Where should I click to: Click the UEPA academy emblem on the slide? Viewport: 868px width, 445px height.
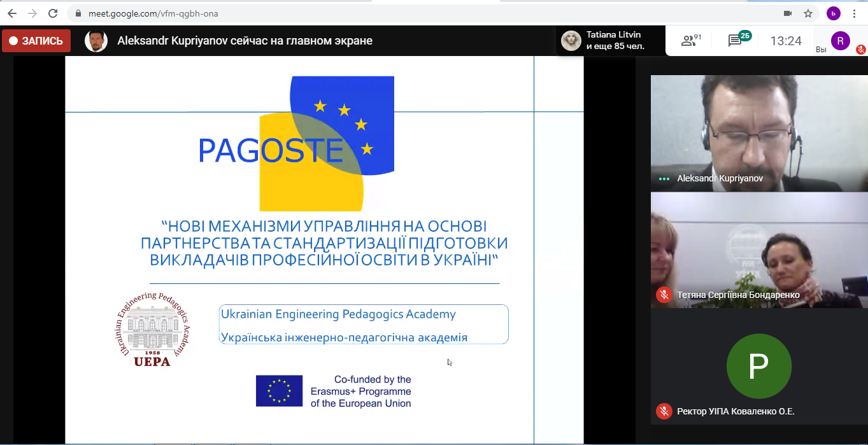pos(153,329)
